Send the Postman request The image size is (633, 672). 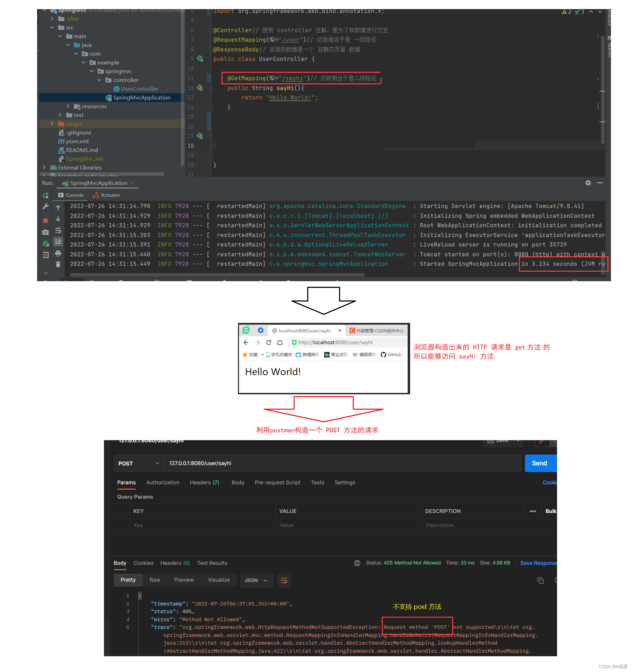[x=540, y=463]
